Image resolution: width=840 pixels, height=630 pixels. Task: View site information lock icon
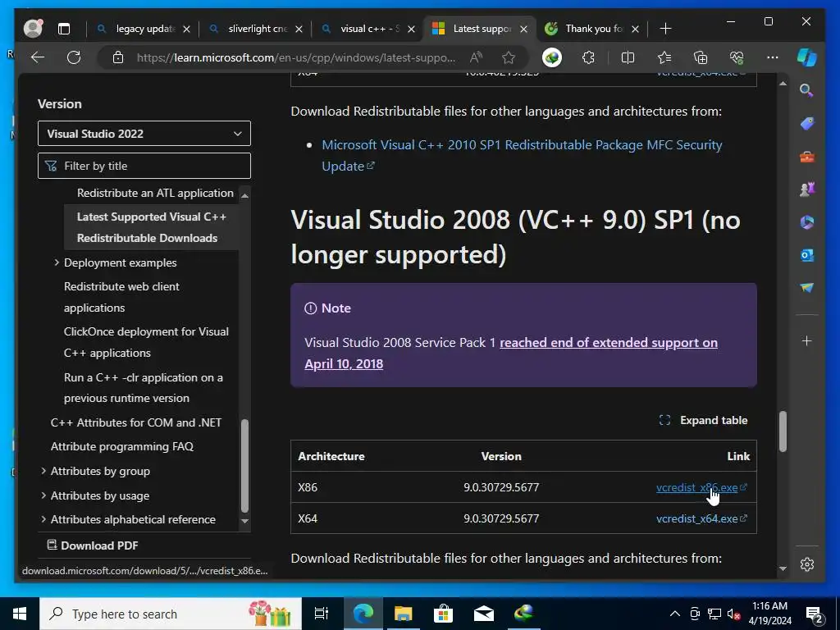(118, 57)
